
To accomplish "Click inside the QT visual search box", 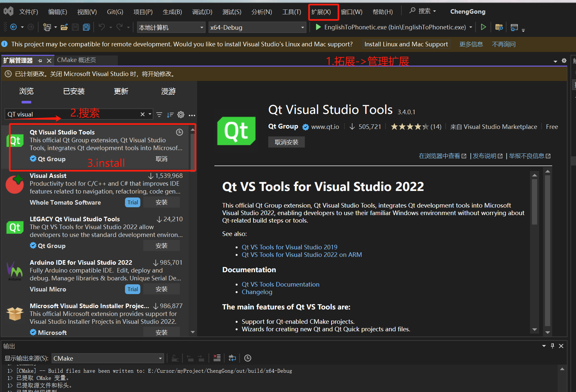I will click(x=49, y=114).
